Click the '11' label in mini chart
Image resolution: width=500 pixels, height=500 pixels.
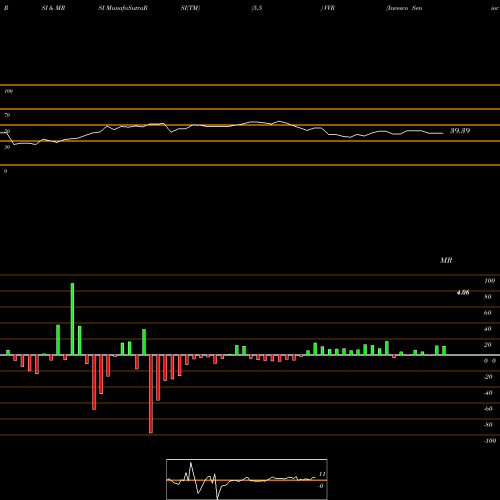pos(322,474)
